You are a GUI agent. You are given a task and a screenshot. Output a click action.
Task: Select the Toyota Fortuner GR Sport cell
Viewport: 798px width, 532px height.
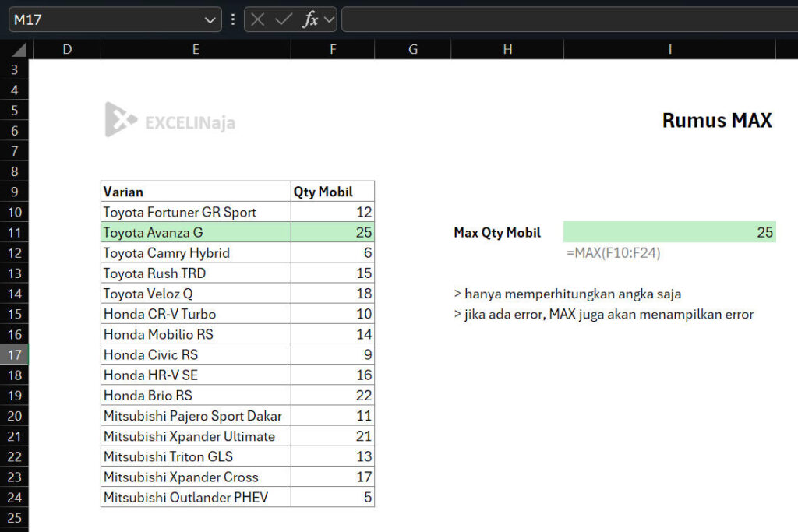point(196,212)
